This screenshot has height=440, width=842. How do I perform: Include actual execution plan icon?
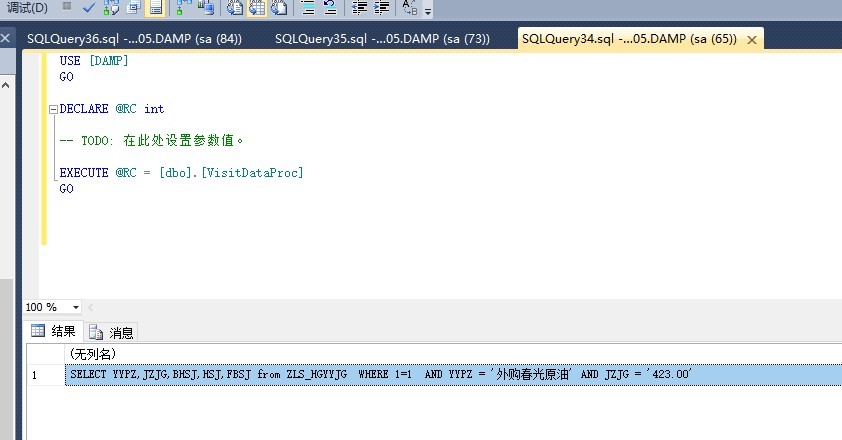[x=184, y=8]
